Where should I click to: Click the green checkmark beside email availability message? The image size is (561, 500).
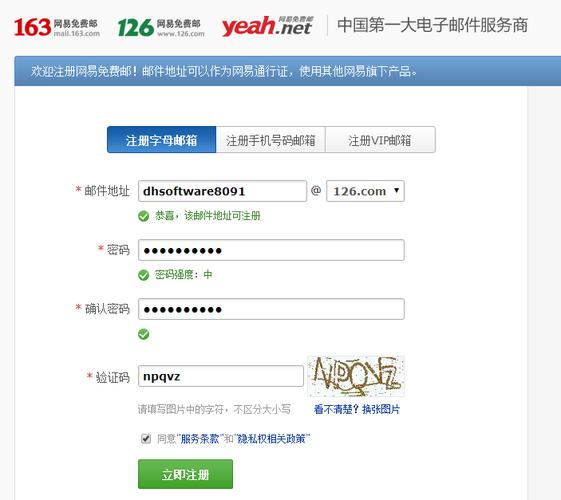143,216
